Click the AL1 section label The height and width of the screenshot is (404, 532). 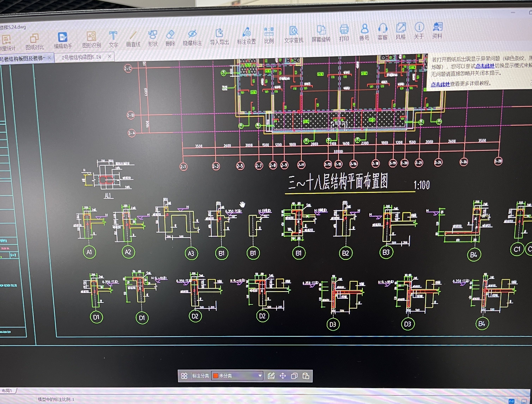pos(108,196)
